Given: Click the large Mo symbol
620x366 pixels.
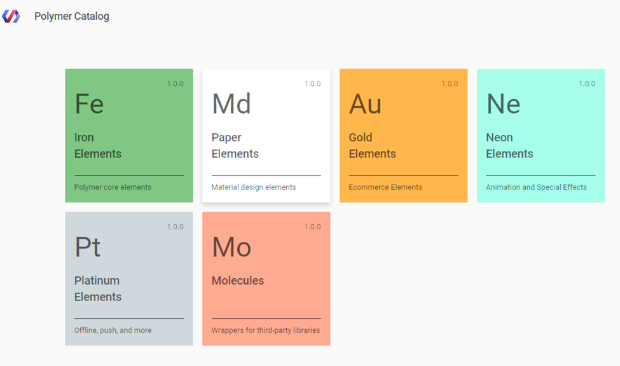Looking at the screenshot, I should (231, 247).
